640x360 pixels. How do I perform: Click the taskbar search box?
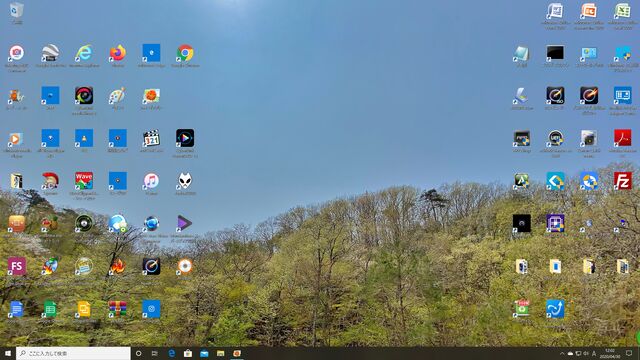click(x=73, y=353)
